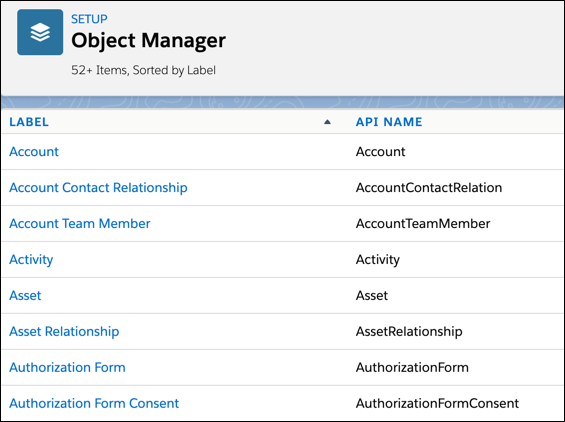Select the 'AccountTeamMember' API name cell

tap(423, 223)
